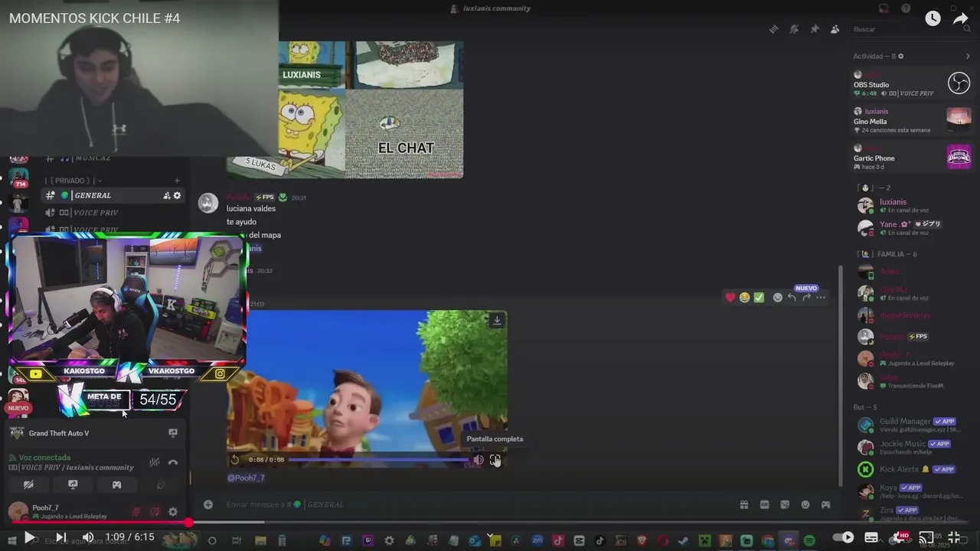Open Spotify from Windows taskbar

(809, 541)
